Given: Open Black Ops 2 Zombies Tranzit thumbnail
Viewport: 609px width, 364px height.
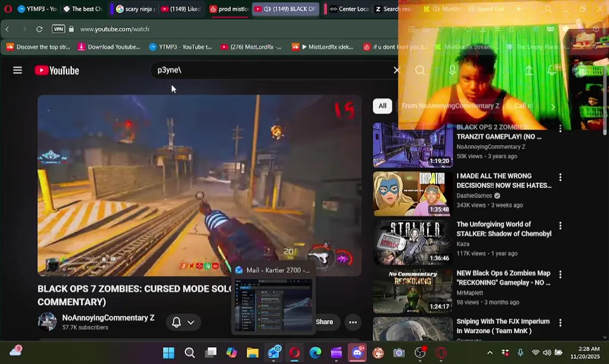Looking at the screenshot, I should coord(413,145).
